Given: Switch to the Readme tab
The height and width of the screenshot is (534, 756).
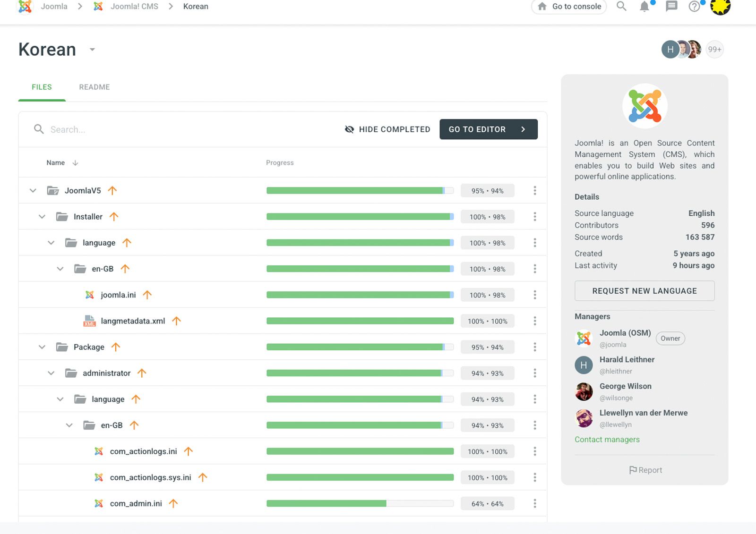Looking at the screenshot, I should (x=94, y=87).
